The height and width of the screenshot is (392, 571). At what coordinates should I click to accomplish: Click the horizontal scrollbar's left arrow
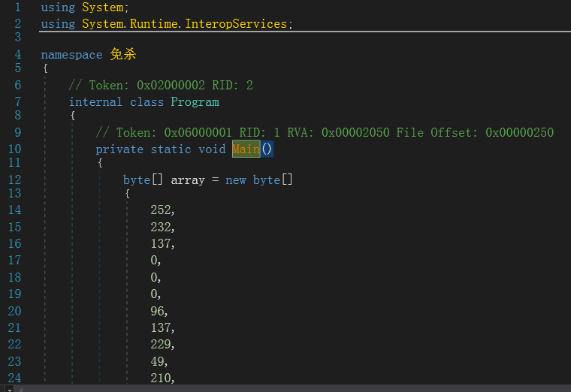click(x=19, y=388)
